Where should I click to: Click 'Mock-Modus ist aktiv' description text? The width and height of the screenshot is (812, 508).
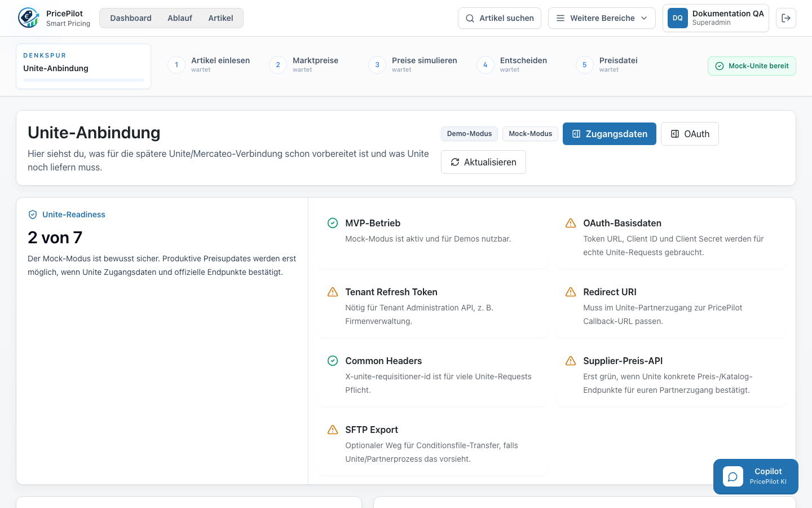[x=428, y=239]
